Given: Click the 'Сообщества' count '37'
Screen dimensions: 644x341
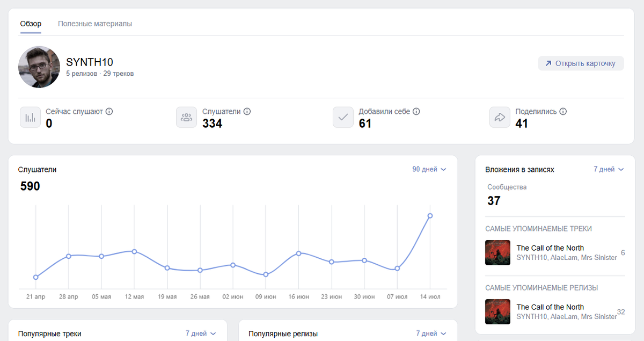Looking at the screenshot, I should tap(494, 201).
